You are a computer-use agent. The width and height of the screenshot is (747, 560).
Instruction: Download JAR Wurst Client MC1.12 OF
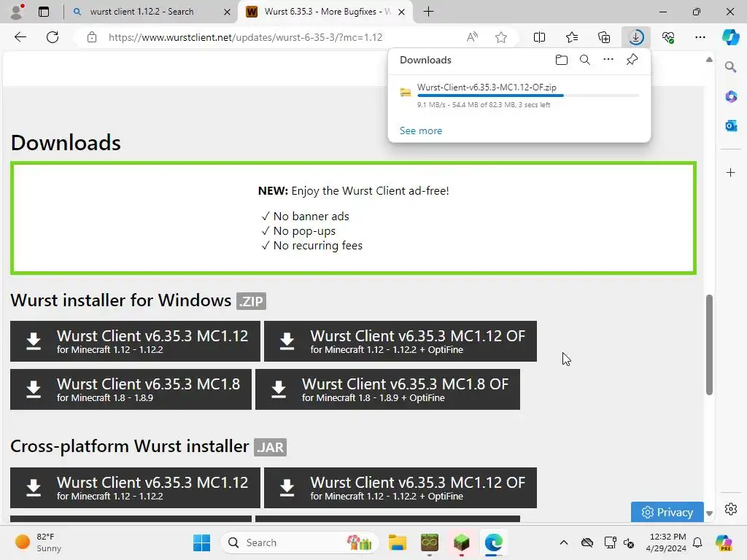click(400, 488)
